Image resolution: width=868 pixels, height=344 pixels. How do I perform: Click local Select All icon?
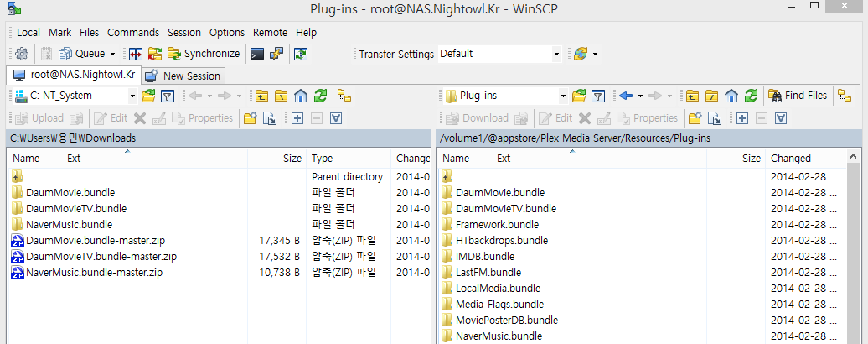[x=336, y=118]
